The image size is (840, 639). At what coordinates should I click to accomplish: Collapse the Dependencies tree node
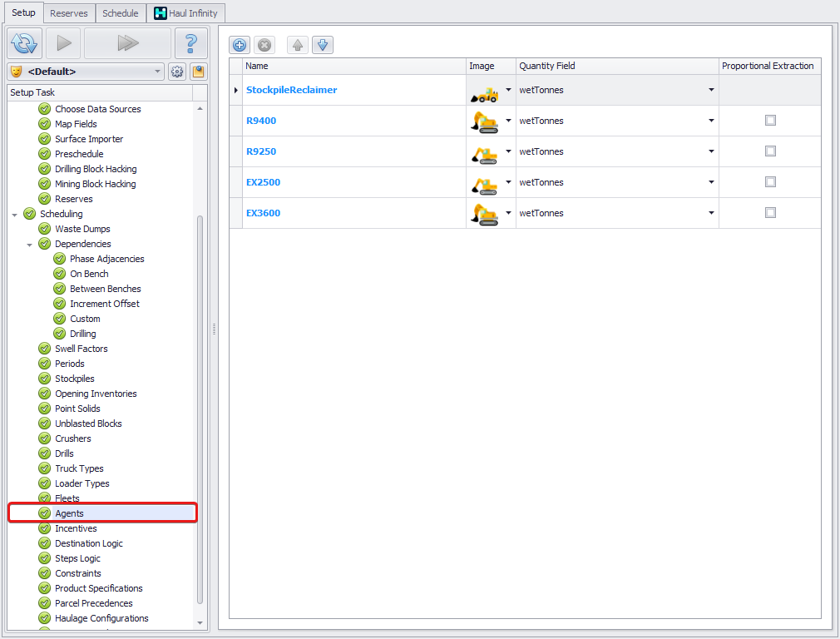click(x=29, y=245)
